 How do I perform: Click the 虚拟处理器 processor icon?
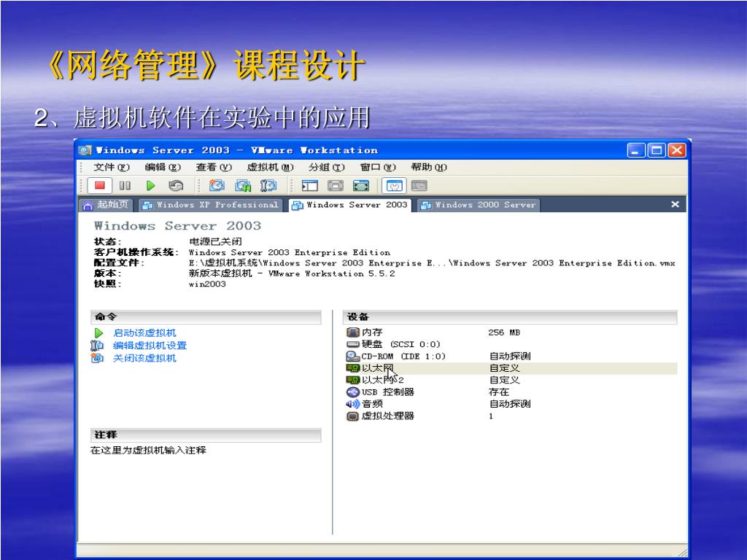[x=352, y=416]
